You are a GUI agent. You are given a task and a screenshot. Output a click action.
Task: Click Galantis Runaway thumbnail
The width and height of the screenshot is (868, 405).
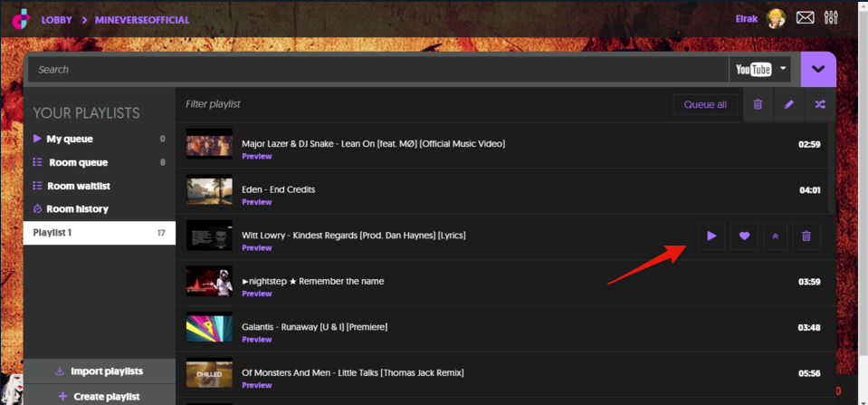tap(209, 327)
